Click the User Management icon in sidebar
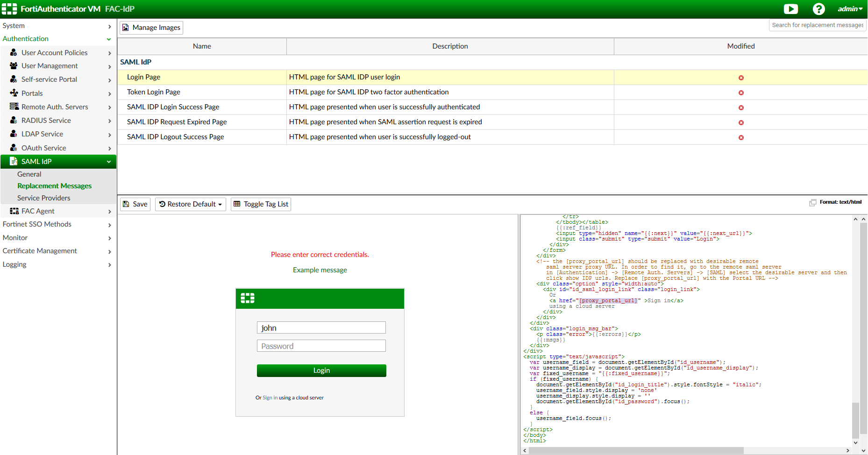This screenshot has height=455, width=868. [x=14, y=66]
